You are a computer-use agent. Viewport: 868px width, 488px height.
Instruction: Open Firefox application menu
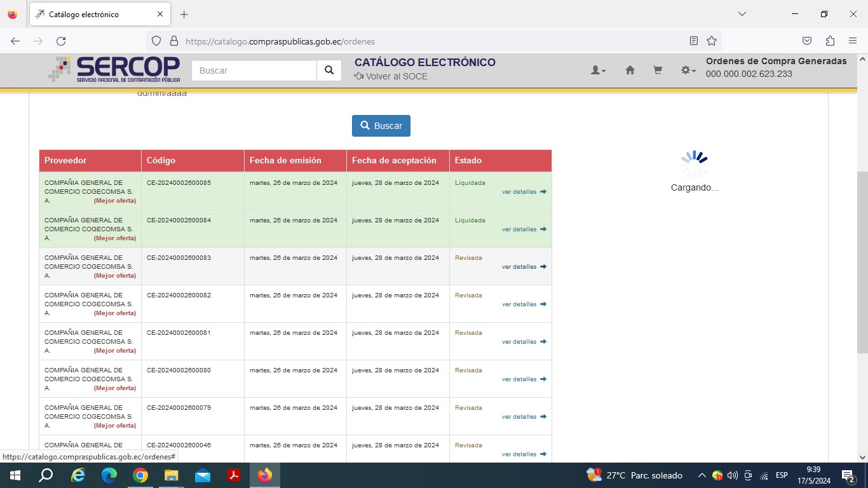tap(853, 41)
